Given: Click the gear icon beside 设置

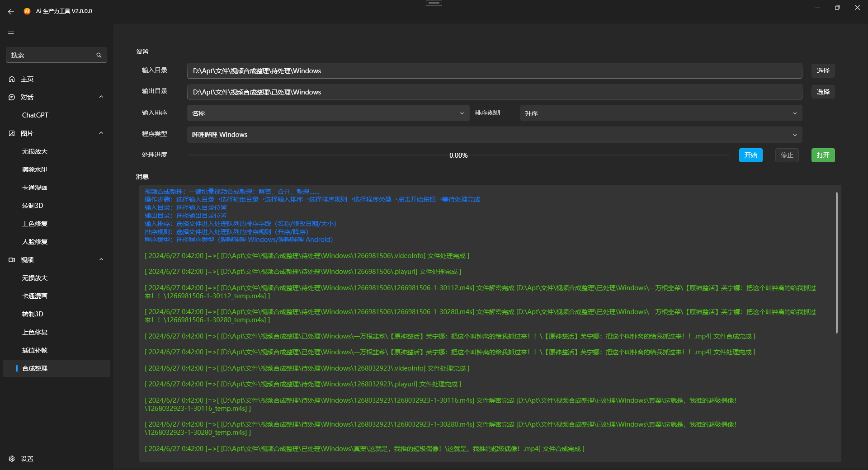Looking at the screenshot, I should pos(12,459).
